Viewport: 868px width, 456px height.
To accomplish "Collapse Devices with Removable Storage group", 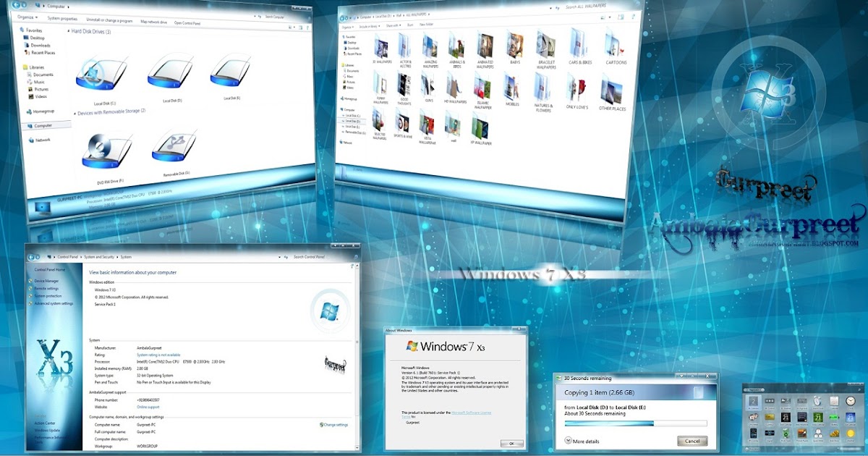I will tap(75, 112).
